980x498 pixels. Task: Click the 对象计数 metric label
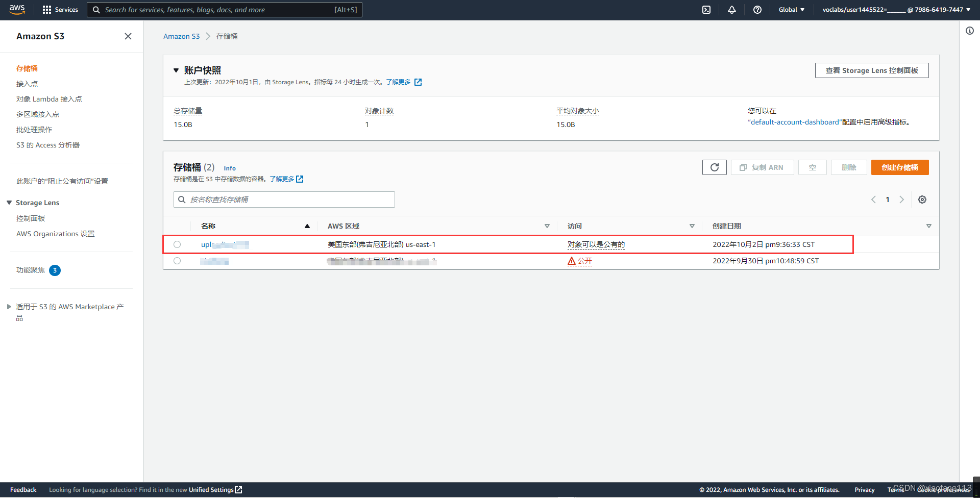[379, 111]
